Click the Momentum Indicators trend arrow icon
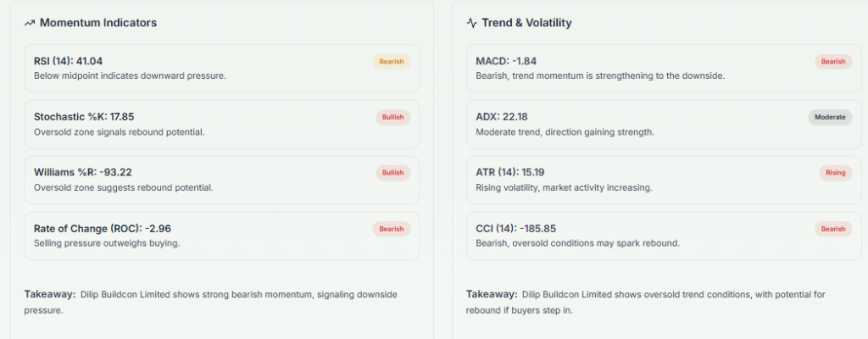Viewport: 868px width, 339px height. click(29, 23)
